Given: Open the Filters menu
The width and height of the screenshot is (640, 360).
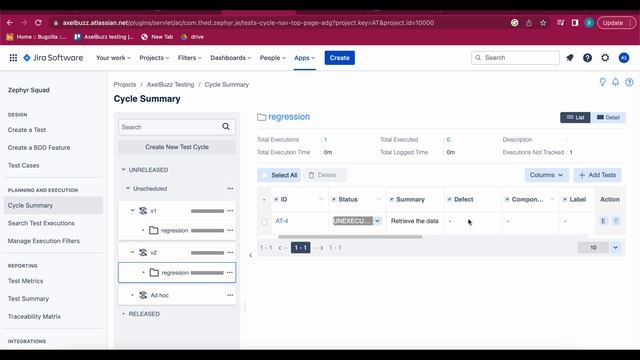Looking at the screenshot, I should point(189,58).
